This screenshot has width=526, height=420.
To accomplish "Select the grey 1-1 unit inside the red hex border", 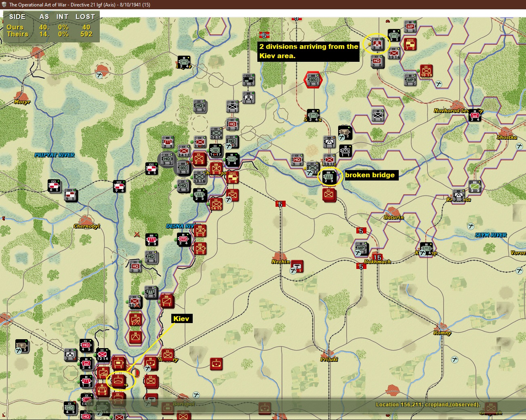I will point(378,115).
